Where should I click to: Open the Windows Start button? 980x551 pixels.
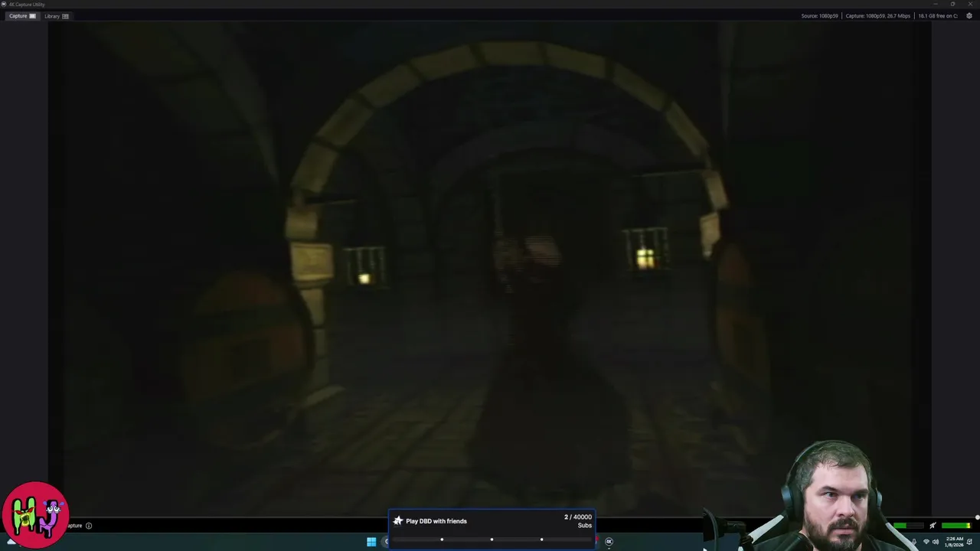[x=371, y=542]
